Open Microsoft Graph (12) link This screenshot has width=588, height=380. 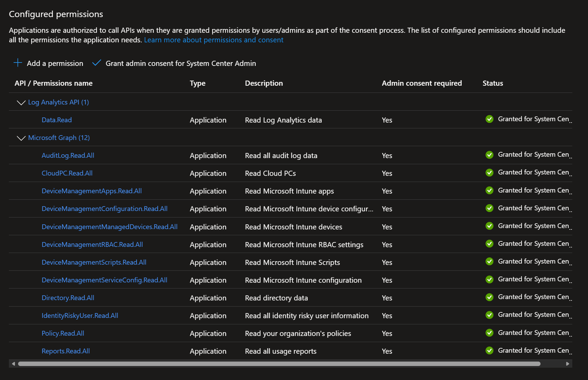click(59, 138)
